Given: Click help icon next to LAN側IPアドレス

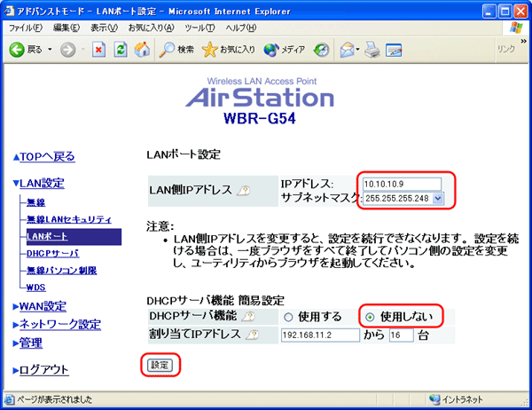Looking at the screenshot, I should click(x=243, y=191).
